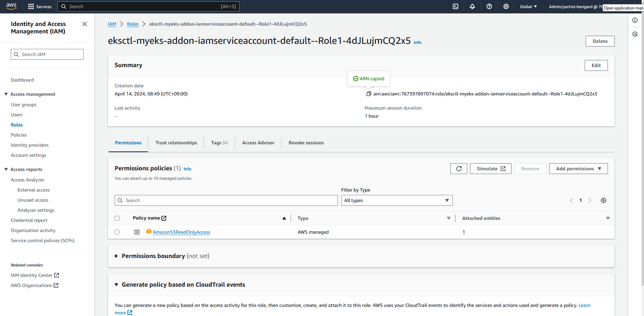644x316 pixels.
Task: Open the settings gear in top bar
Action: click(x=506, y=6)
